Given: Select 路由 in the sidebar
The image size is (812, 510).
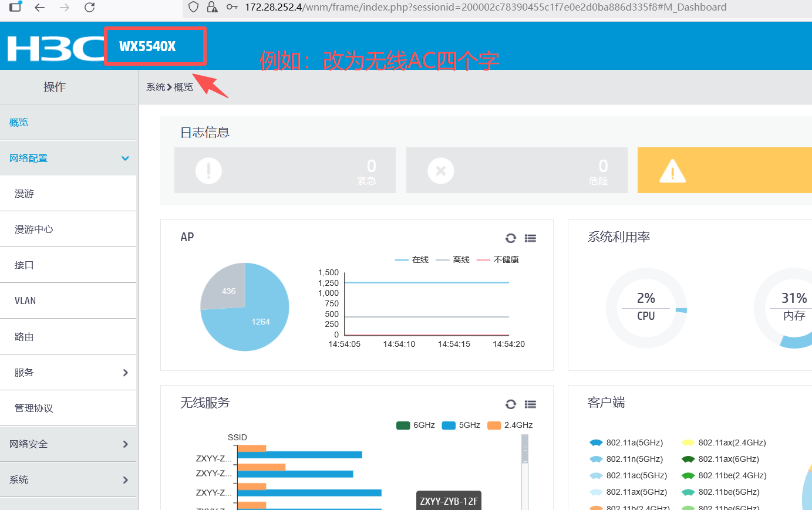Looking at the screenshot, I should click(x=68, y=337).
